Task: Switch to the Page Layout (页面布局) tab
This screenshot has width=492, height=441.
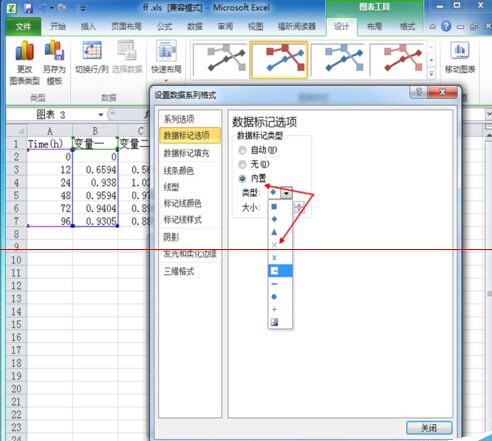Action: [x=126, y=26]
